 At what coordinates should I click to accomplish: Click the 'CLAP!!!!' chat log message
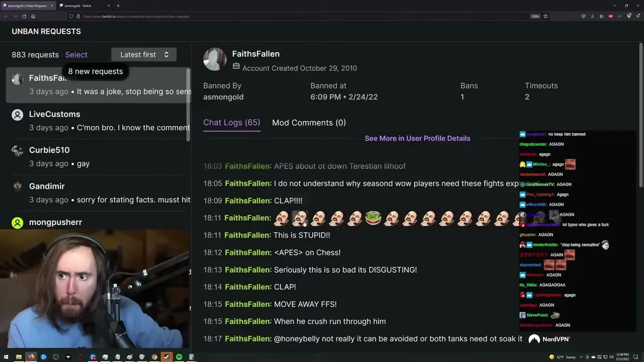coord(288,201)
